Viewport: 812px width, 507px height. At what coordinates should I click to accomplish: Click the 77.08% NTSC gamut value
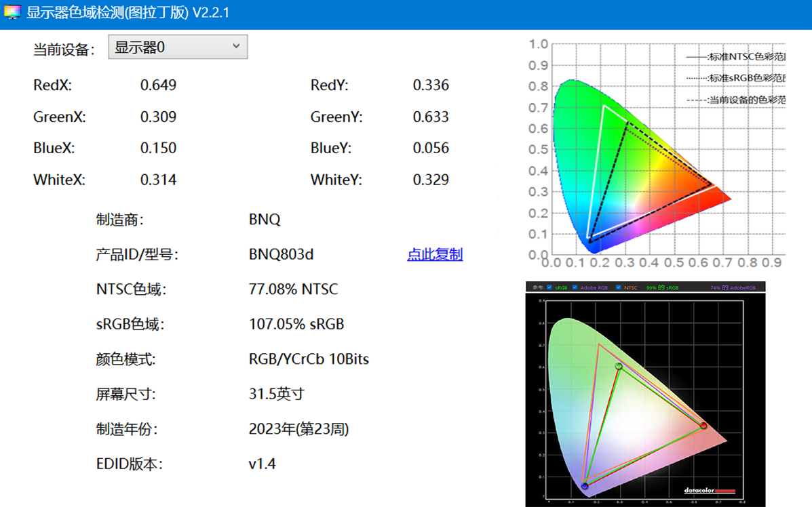point(293,289)
